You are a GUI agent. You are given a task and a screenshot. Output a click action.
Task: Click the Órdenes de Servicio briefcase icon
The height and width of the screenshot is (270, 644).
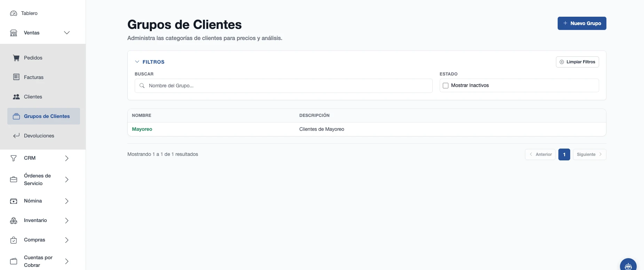14,180
